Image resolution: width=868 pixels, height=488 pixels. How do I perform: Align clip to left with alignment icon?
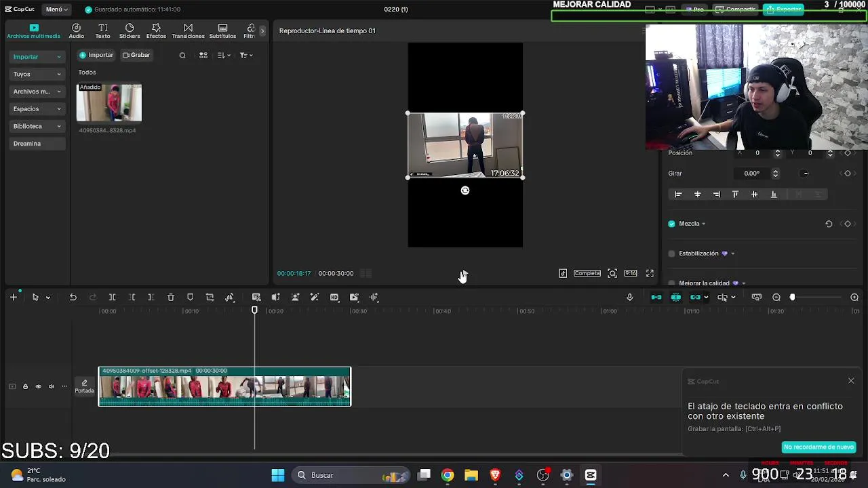point(678,195)
